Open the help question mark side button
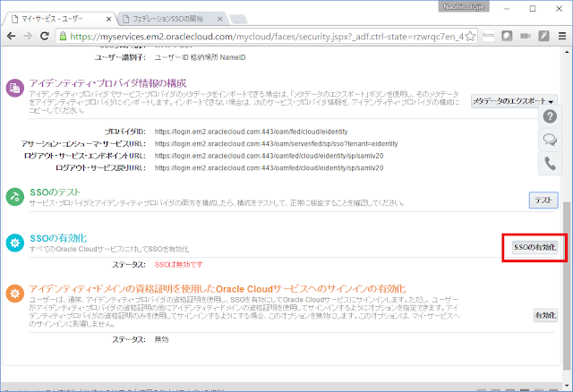The width and height of the screenshot is (573, 392). [x=550, y=116]
